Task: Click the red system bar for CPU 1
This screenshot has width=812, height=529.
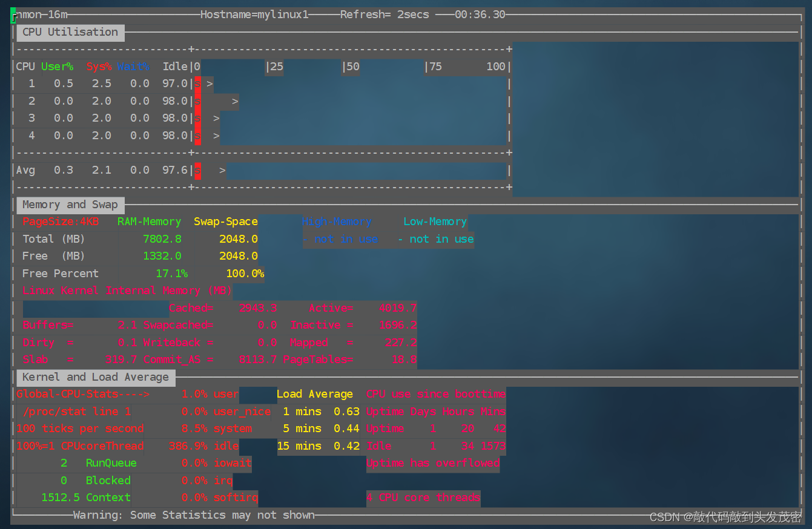Action: coord(197,84)
